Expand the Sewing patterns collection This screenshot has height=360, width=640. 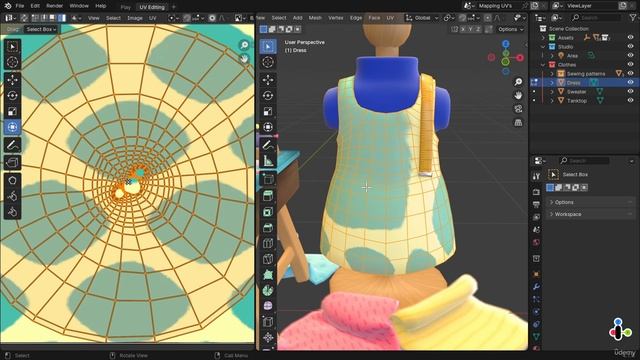pos(552,73)
